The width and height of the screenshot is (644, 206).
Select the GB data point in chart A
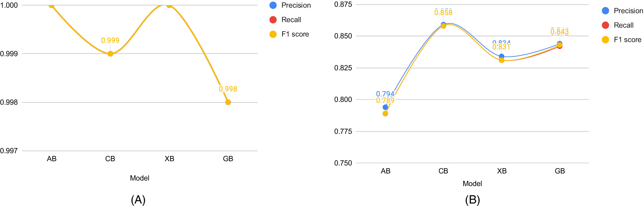point(228,102)
